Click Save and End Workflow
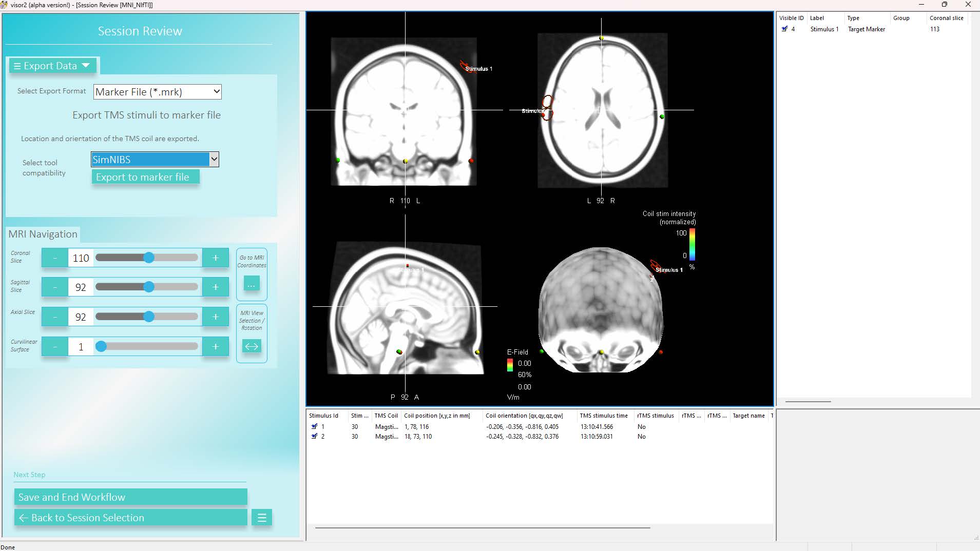 130,497
